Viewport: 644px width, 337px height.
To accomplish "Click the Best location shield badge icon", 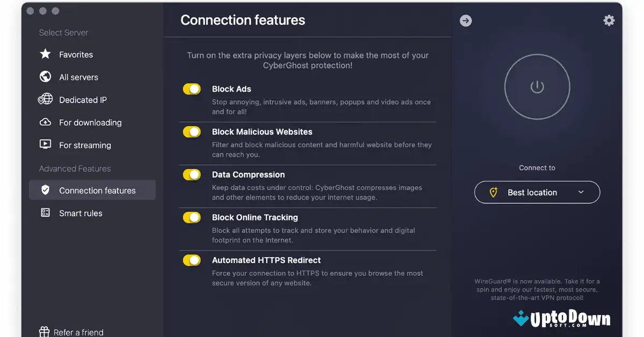I will [494, 192].
